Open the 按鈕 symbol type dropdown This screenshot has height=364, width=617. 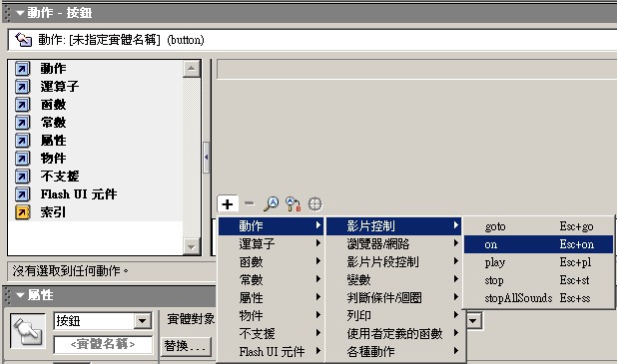click(x=143, y=321)
